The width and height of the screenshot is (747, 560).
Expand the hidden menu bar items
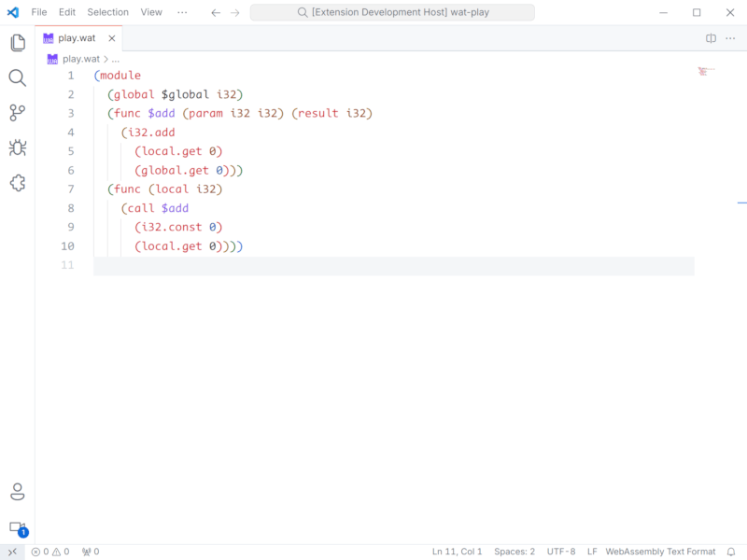pyautogui.click(x=181, y=12)
